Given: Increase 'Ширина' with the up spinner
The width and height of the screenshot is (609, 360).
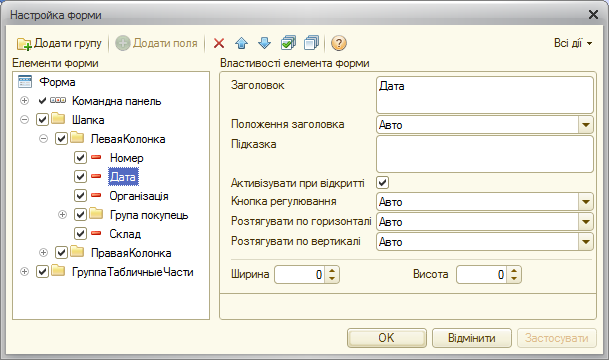Looking at the screenshot, I should pyautogui.click(x=332, y=270).
